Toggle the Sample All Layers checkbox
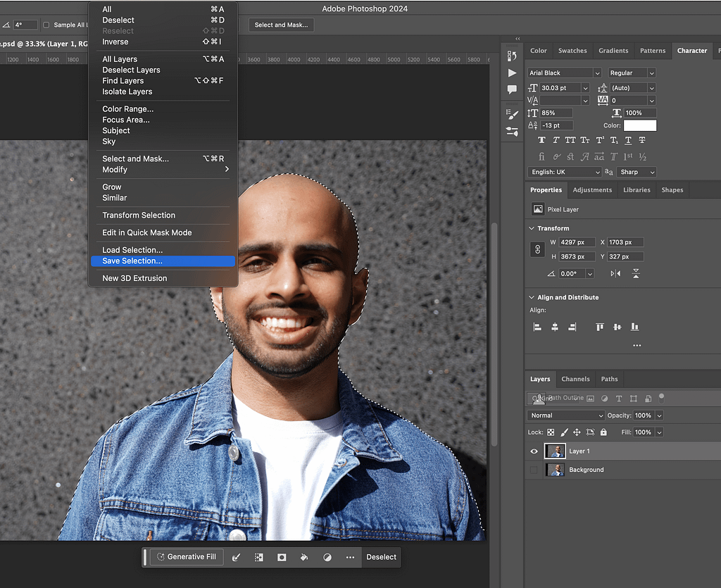The height and width of the screenshot is (588, 721). tap(46, 25)
